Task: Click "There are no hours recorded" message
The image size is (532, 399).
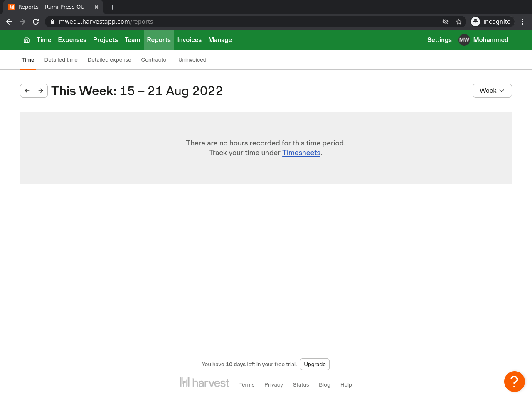Action: (266, 143)
